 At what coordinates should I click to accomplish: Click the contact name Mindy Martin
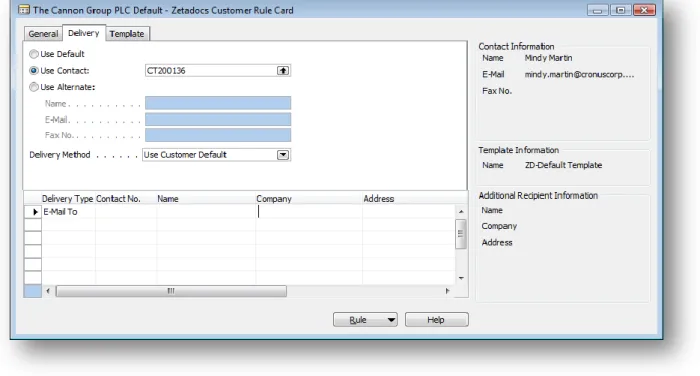tap(548, 58)
